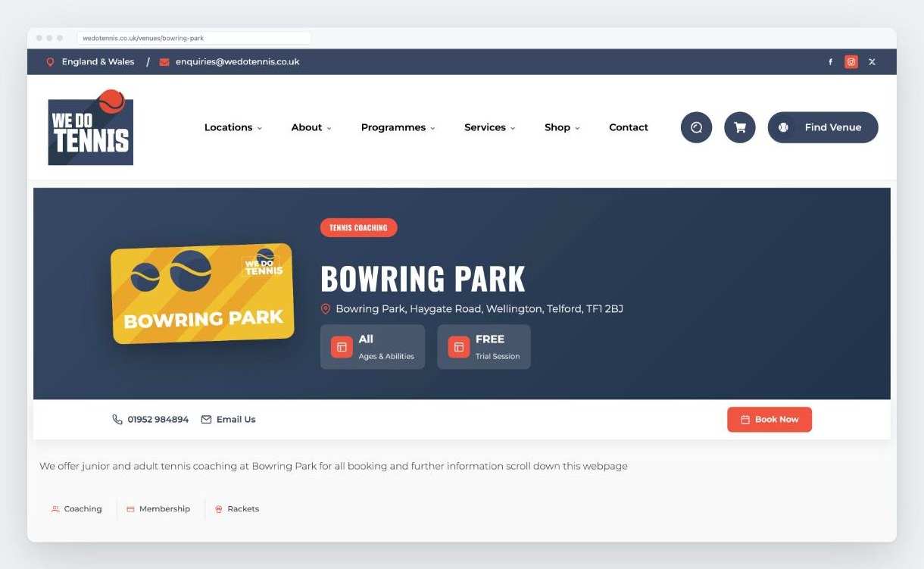
Task: Click the X (Twitter) icon in the top bar
Action: pyautogui.click(x=872, y=62)
